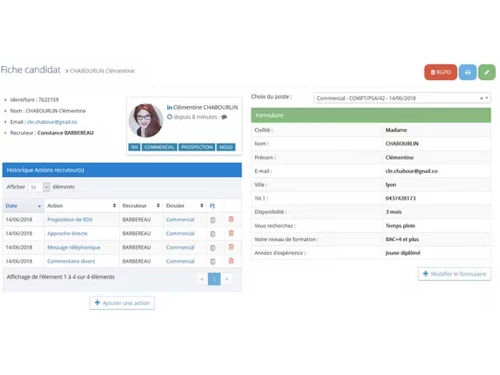Viewport: 500px width, 375px height.
Task: Click recruiter name Constance BARBEREAU
Action: click(x=65, y=133)
